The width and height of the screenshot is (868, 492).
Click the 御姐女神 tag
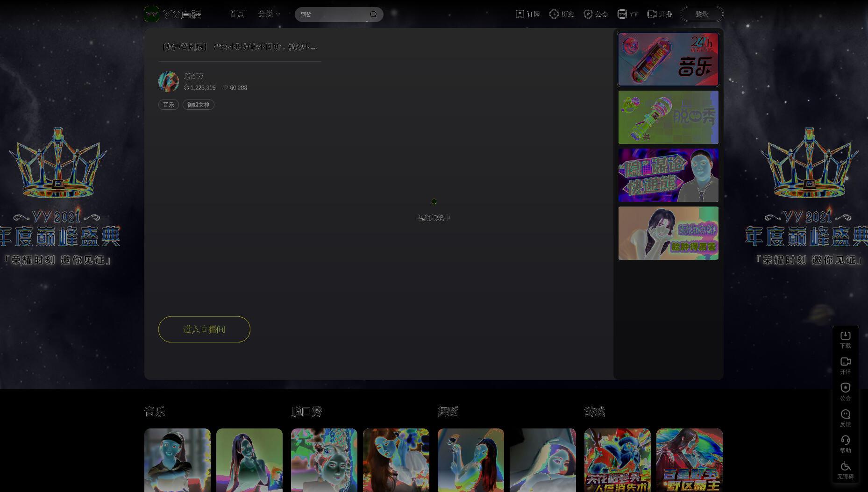click(x=199, y=105)
